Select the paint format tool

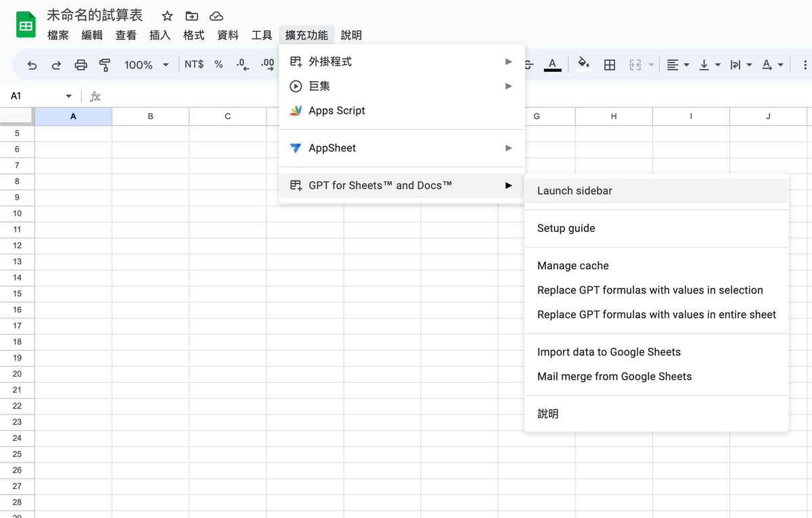[105, 65]
